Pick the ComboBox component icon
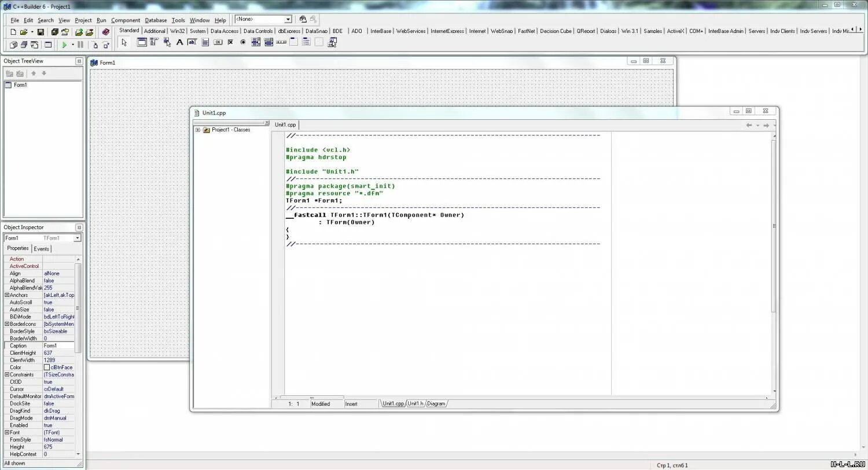The width and height of the screenshot is (868, 470). [269, 42]
